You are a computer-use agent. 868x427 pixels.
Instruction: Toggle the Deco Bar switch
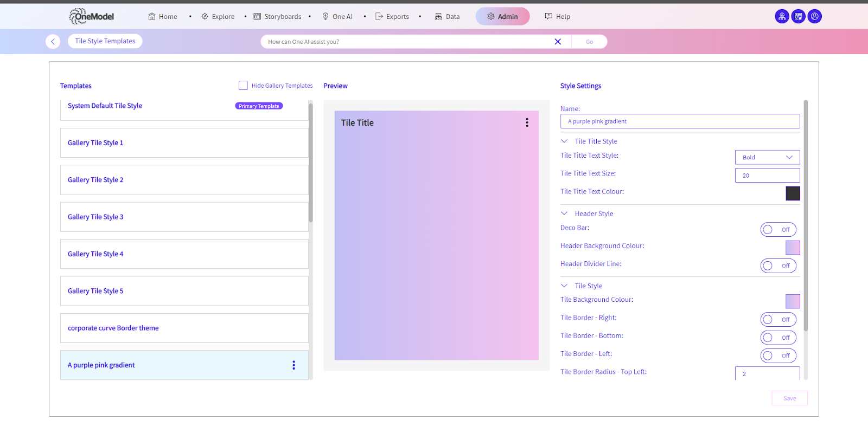pos(778,230)
